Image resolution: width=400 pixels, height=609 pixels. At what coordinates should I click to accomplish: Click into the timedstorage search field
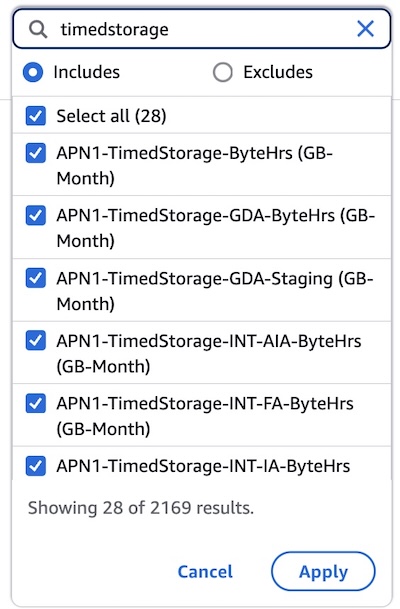point(202,29)
